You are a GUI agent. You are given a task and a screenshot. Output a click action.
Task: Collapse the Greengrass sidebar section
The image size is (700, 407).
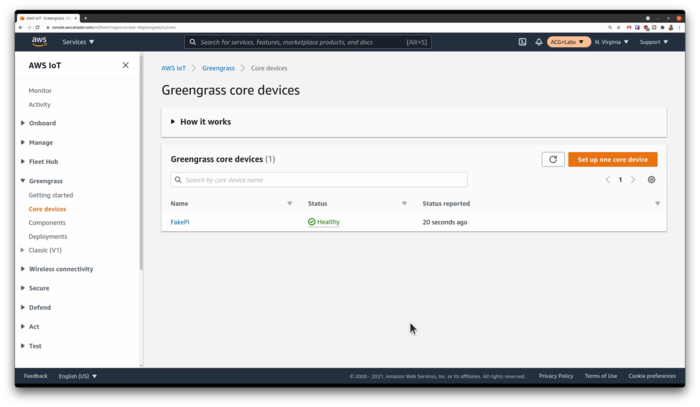tap(23, 181)
